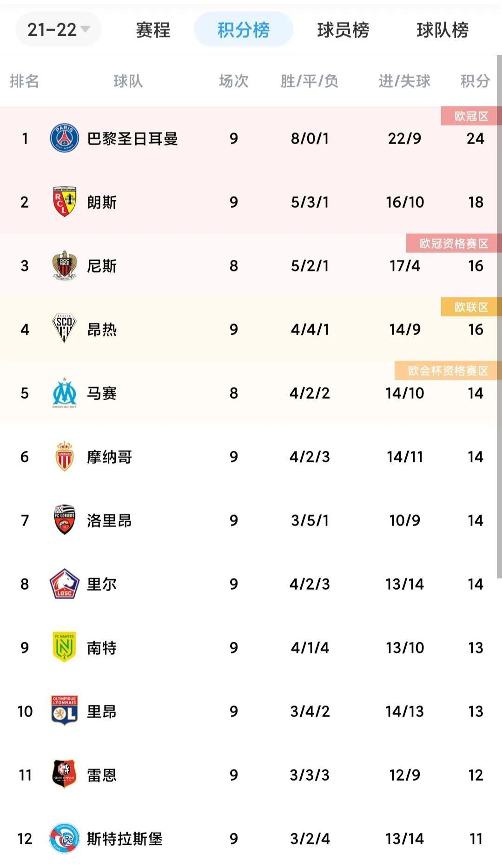Click the RC Lens club crest
502x868 pixels.
(64, 202)
